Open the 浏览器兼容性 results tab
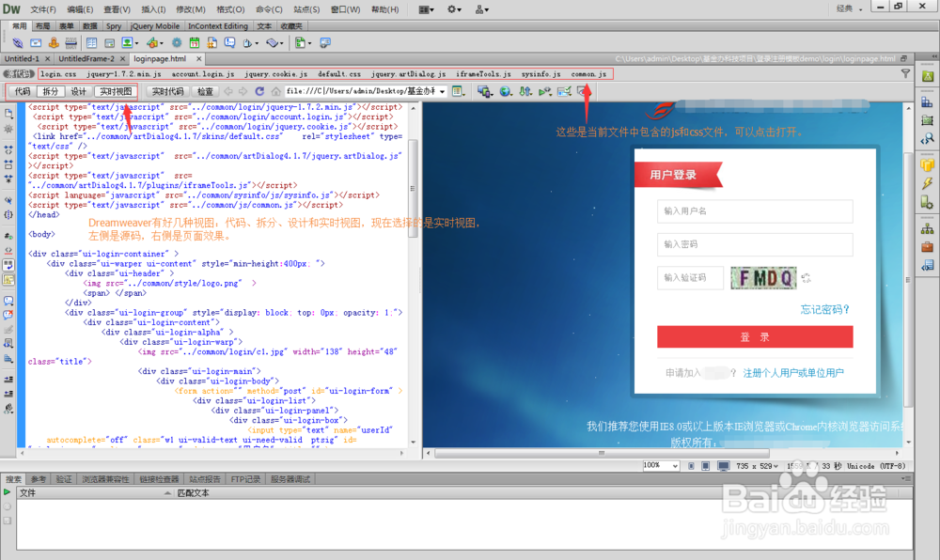The width and height of the screenshot is (940, 560). coord(105,479)
